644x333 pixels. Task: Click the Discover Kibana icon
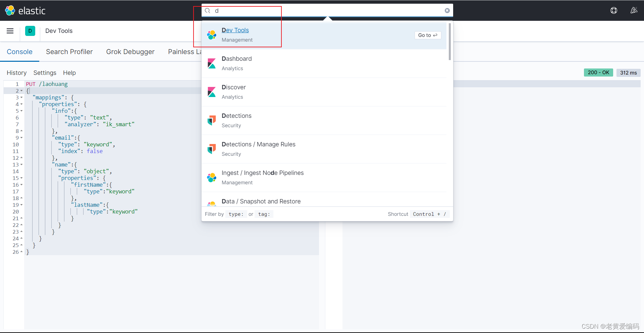point(212,92)
